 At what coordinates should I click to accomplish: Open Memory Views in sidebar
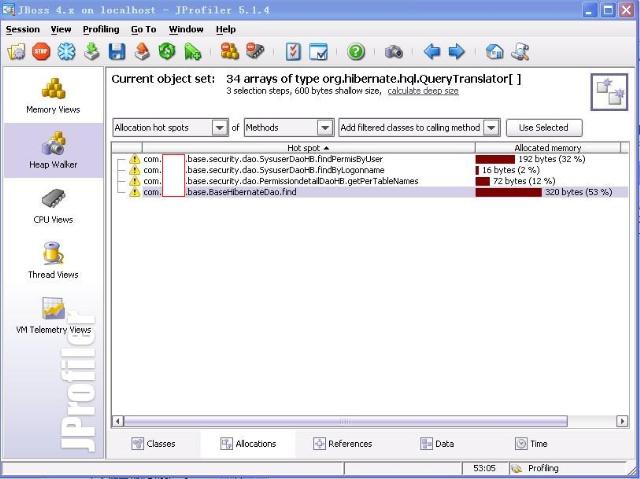coord(53,96)
